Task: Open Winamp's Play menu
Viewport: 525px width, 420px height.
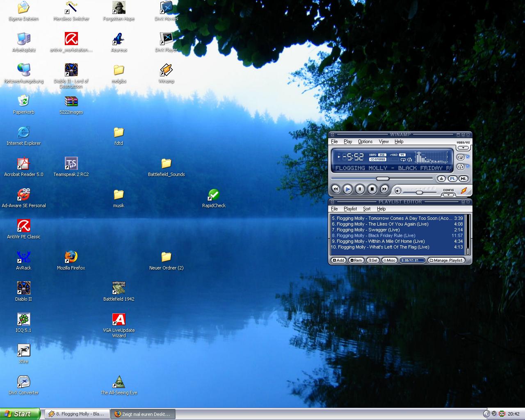Action: 348,142
